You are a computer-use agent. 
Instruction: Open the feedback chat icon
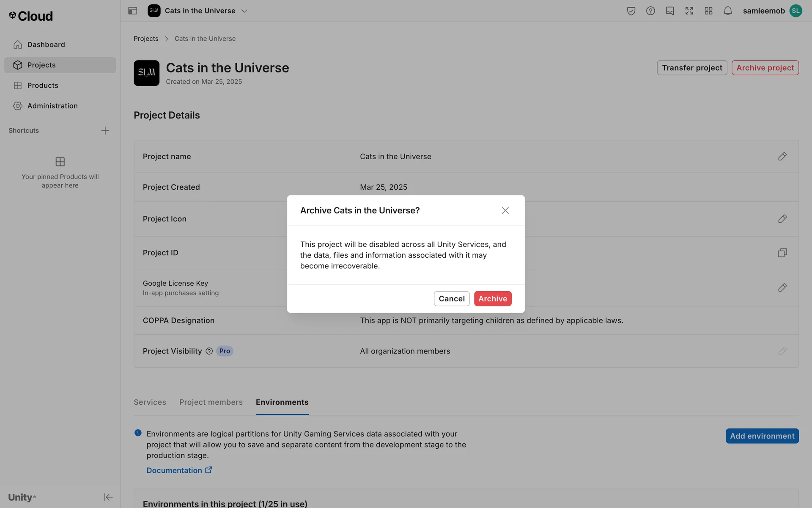(669, 11)
